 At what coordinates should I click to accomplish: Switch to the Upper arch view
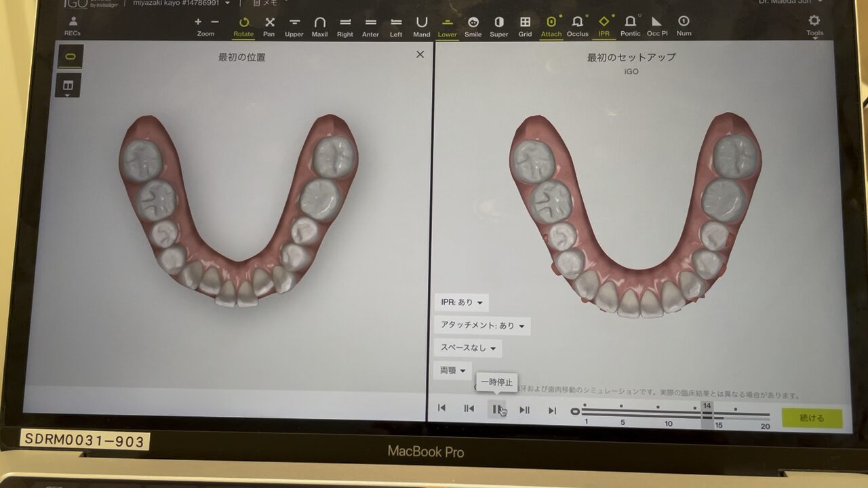(x=294, y=27)
